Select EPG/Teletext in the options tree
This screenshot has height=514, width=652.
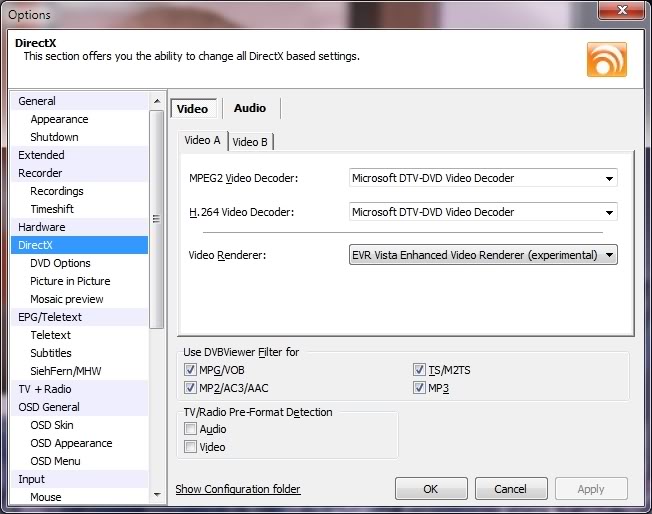point(79,317)
